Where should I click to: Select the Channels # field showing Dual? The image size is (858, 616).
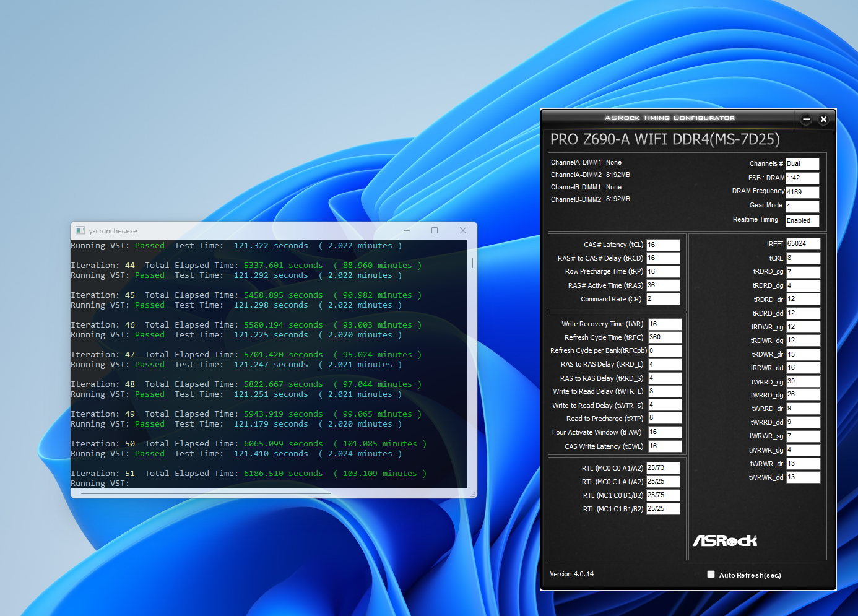[x=802, y=164]
